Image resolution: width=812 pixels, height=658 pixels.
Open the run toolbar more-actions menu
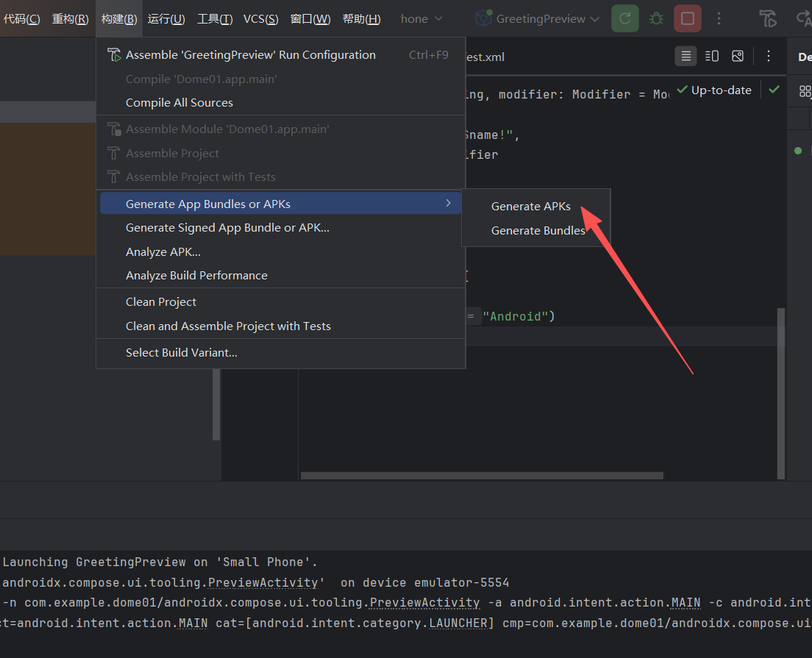(719, 18)
